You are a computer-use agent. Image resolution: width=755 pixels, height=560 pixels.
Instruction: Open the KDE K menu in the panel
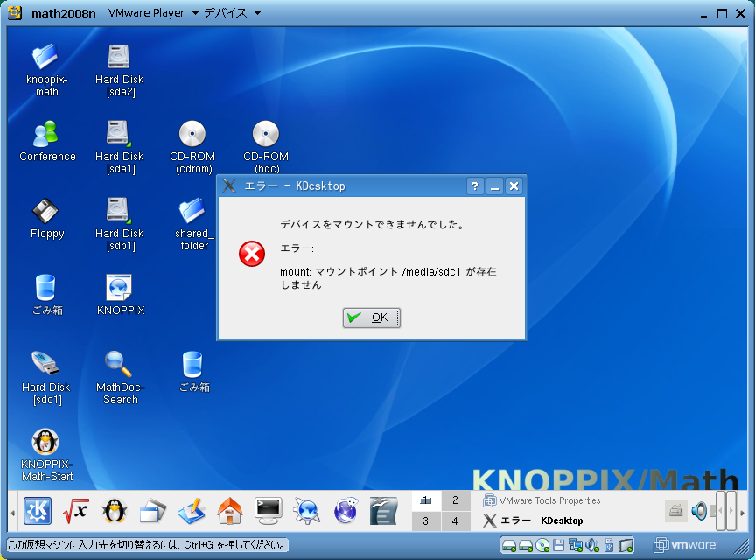38,511
